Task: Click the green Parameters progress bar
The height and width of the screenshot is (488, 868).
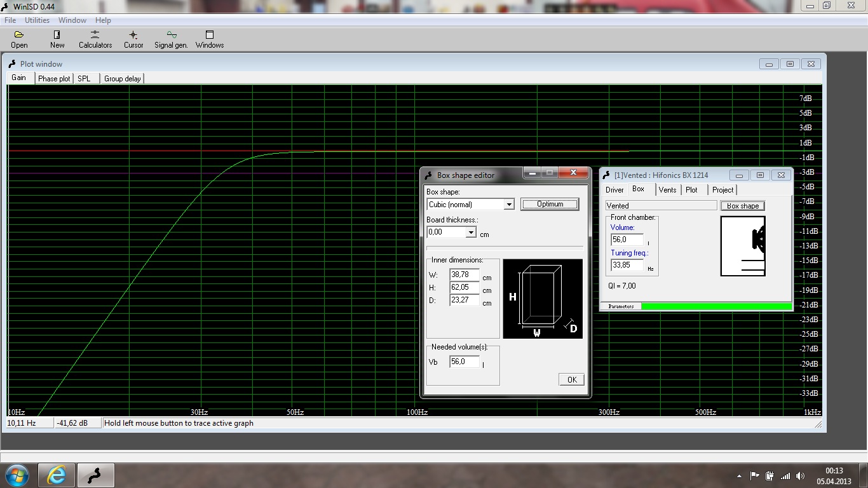Action: [716, 306]
